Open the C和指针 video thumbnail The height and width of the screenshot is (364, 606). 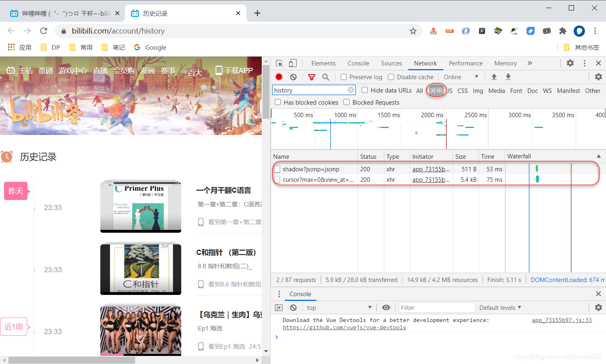click(141, 269)
